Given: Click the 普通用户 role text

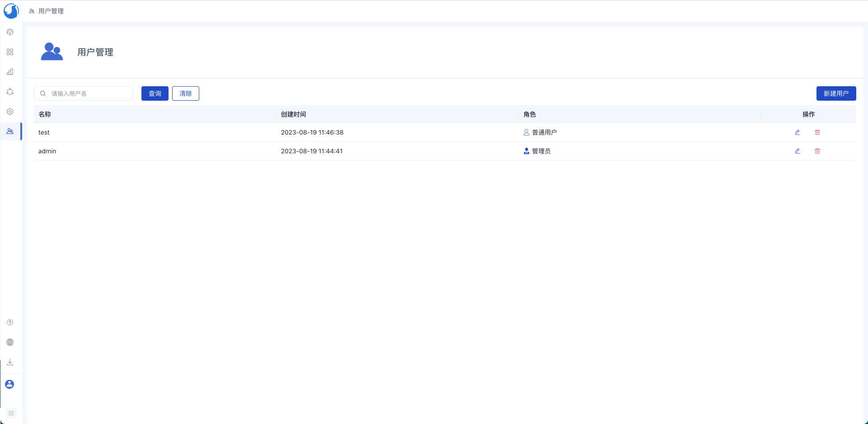Looking at the screenshot, I should click(x=544, y=132).
